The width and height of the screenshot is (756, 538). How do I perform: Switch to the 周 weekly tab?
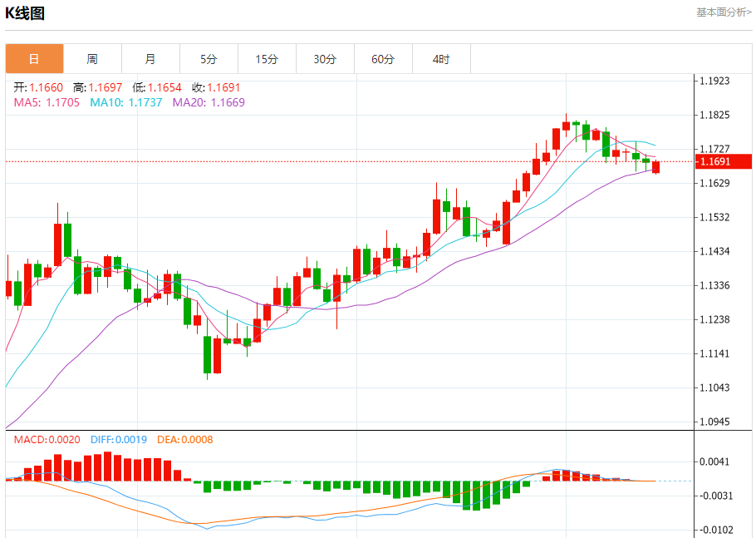(x=92, y=59)
